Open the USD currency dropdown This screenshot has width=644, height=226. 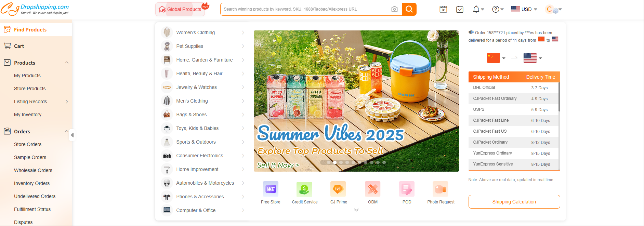pyautogui.click(x=524, y=9)
